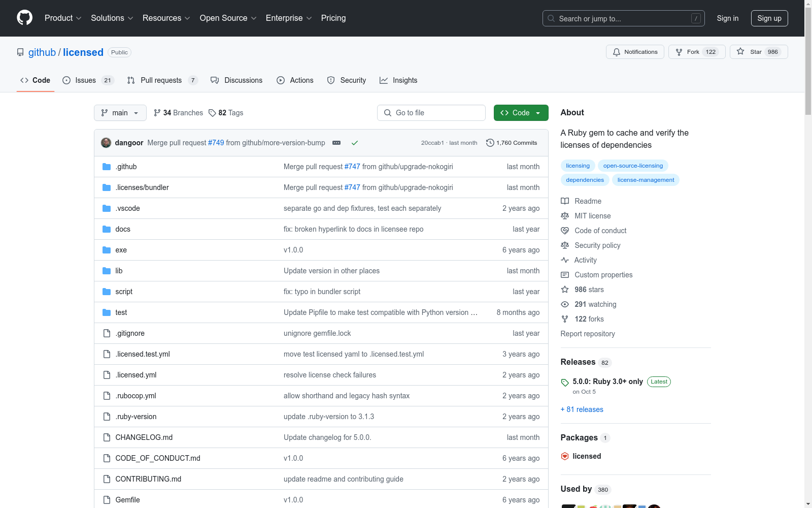
Task: Expand the Product menu
Action: tap(63, 18)
